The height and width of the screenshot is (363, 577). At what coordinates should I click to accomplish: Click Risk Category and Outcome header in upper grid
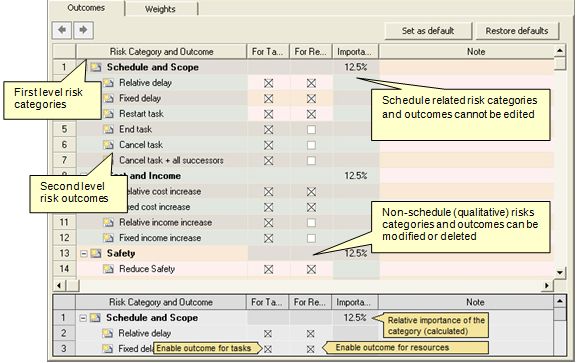[x=161, y=52]
